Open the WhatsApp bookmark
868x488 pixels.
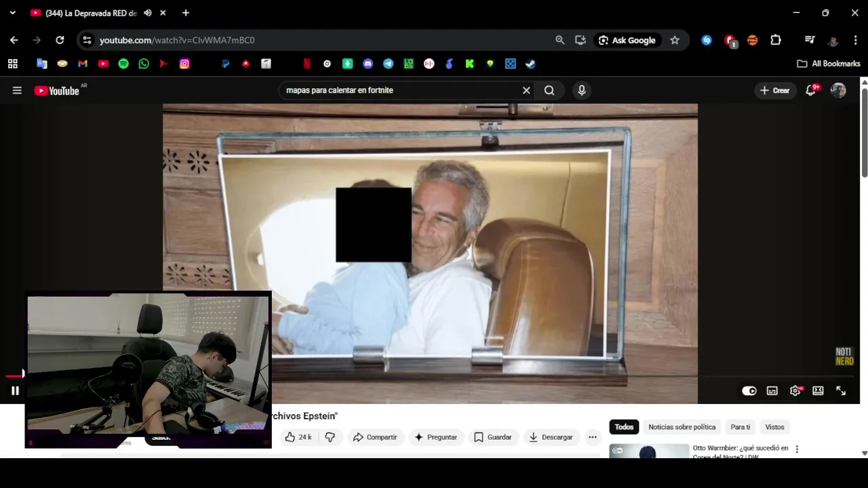(x=144, y=64)
